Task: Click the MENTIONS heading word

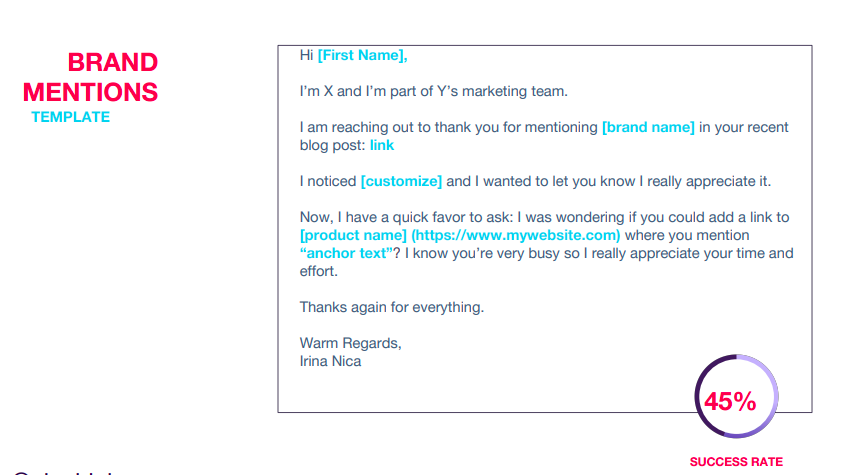Action: [90, 92]
